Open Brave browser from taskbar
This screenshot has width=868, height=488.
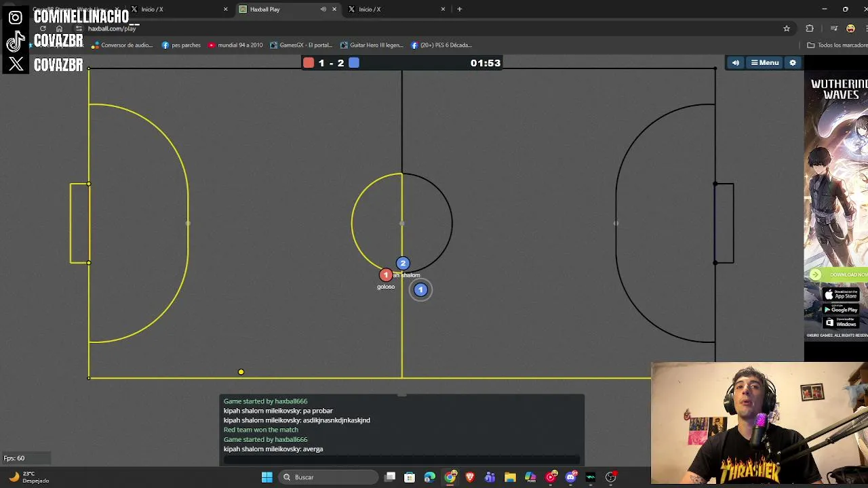[x=470, y=477]
